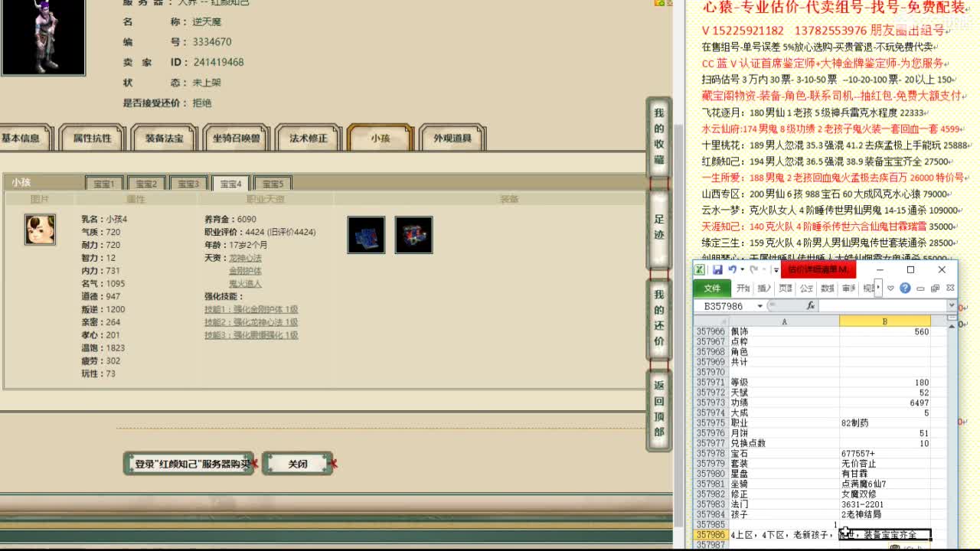Select the 宝宝5 sub-tab
This screenshot has height=551, width=980.
tap(273, 183)
